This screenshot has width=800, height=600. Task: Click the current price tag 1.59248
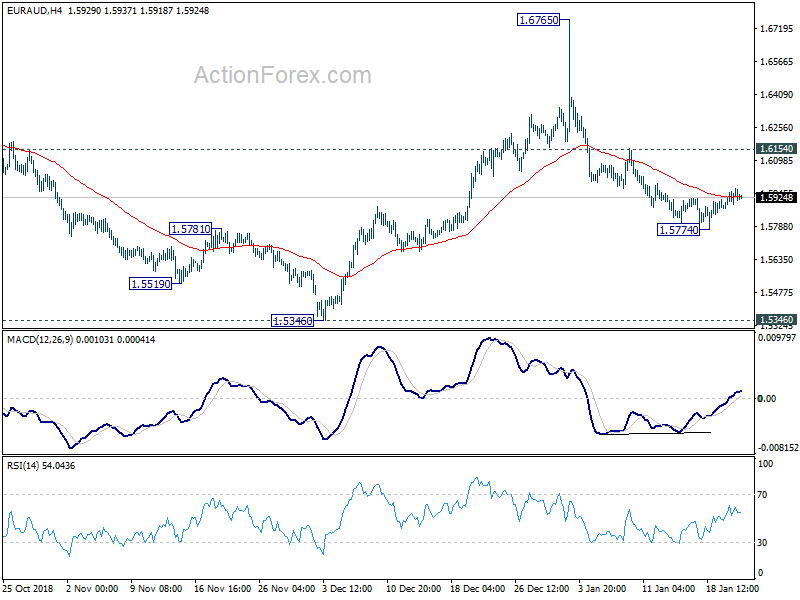776,197
